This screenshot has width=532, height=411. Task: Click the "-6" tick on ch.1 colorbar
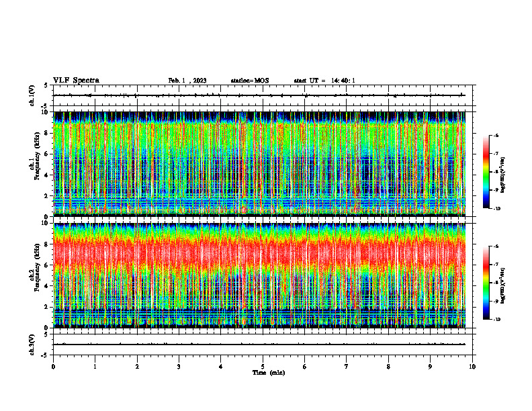click(496, 135)
